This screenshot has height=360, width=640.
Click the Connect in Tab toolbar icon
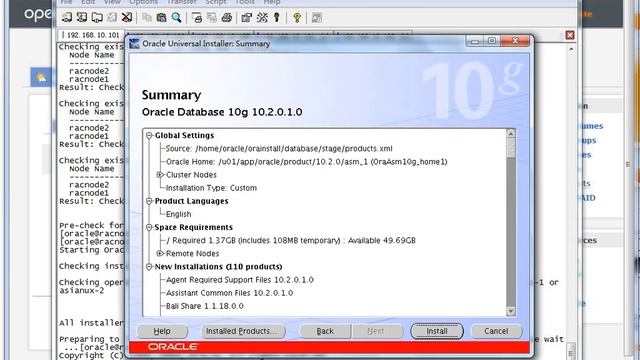97,17
